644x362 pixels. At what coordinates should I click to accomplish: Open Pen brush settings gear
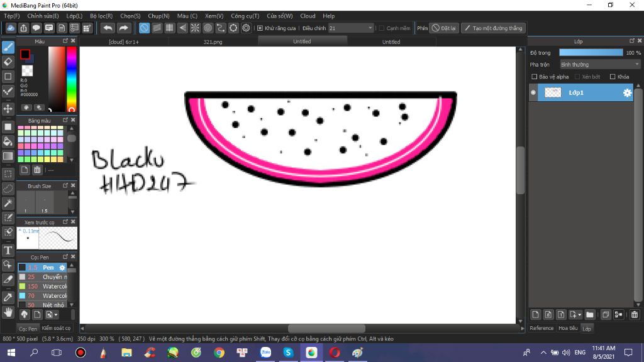tap(62, 268)
